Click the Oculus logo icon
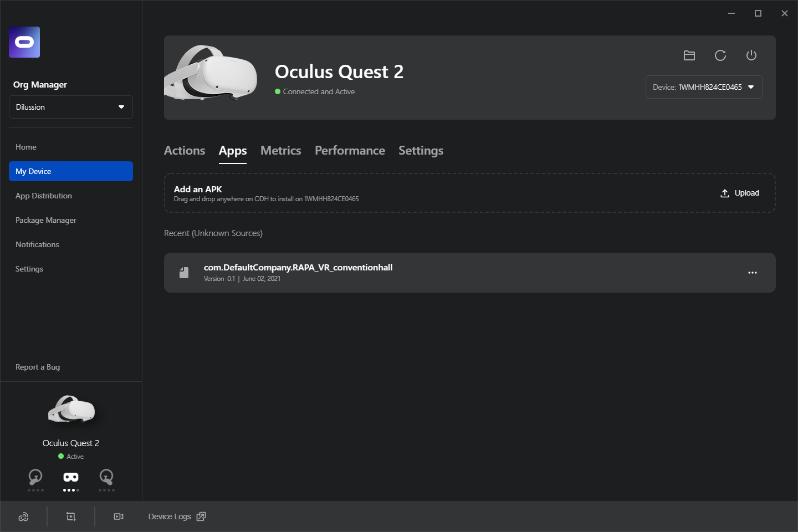The width and height of the screenshot is (798, 532). pyautogui.click(x=24, y=42)
